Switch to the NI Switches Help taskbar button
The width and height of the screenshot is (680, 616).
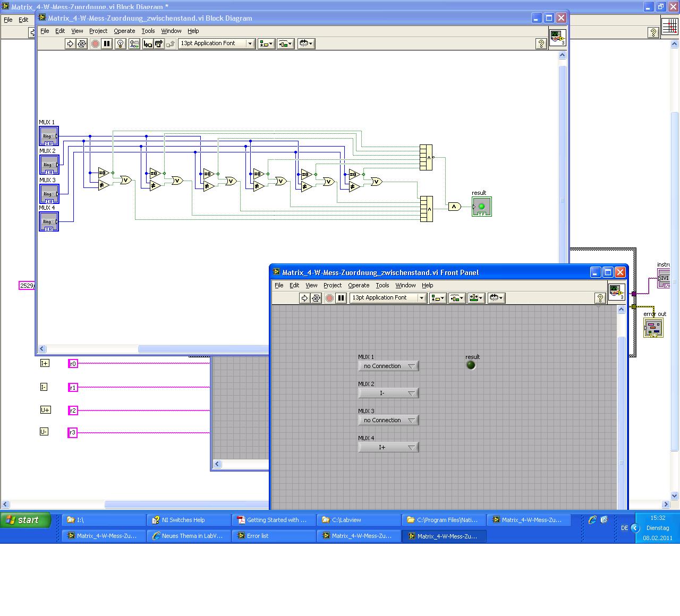[x=189, y=520]
